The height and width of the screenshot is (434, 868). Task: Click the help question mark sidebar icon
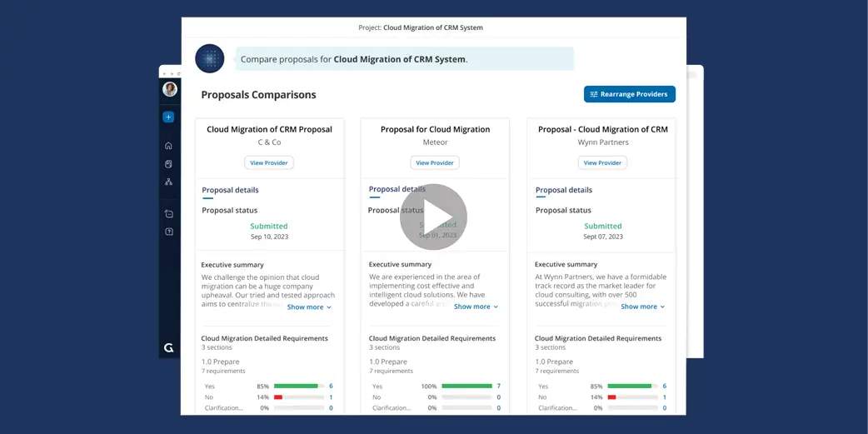[168, 232]
